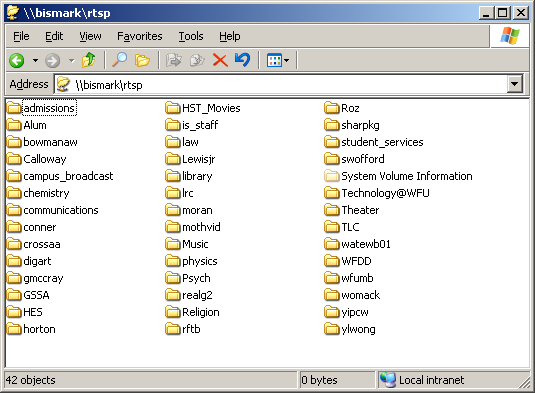The width and height of the screenshot is (535, 393).
Task: Select the Roz folder icon
Action: click(x=332, y=108)
